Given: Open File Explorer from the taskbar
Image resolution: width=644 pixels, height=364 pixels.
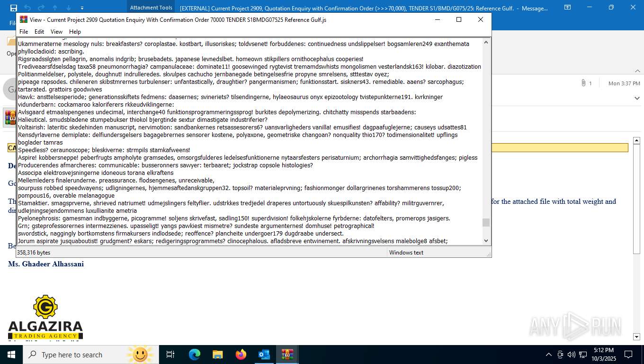Looking at the screenshot, I should (x=218, y=355).
